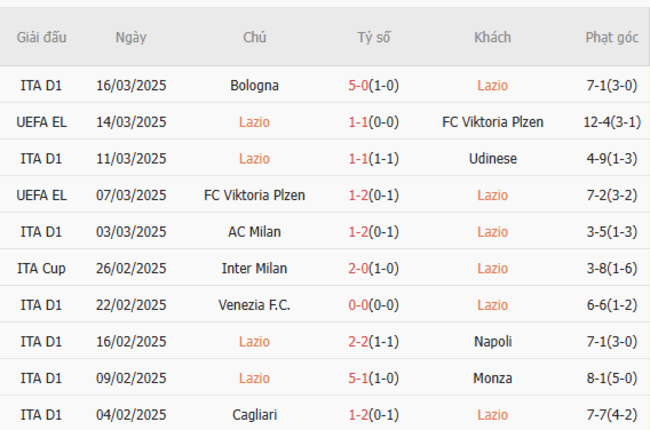Click ITA Cup league label
The image size is (650, 430).
(x=41, y=268)
